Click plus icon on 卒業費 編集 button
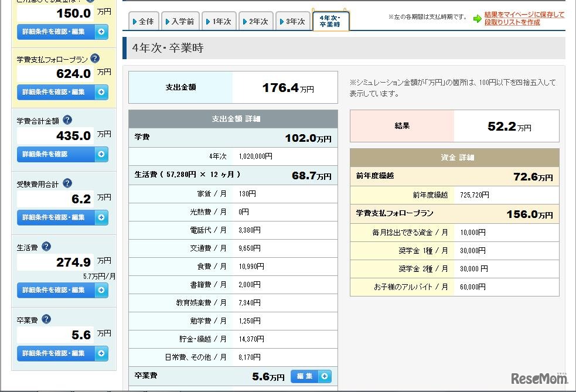This screenshot has height=392, width=576. coord(325,376)
